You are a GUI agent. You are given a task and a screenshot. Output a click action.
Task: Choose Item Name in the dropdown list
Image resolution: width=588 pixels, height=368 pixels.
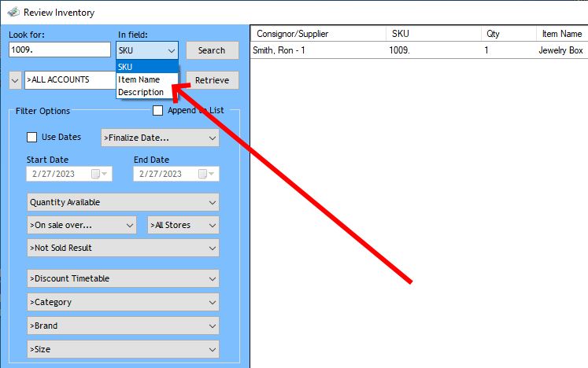(147, 79)
